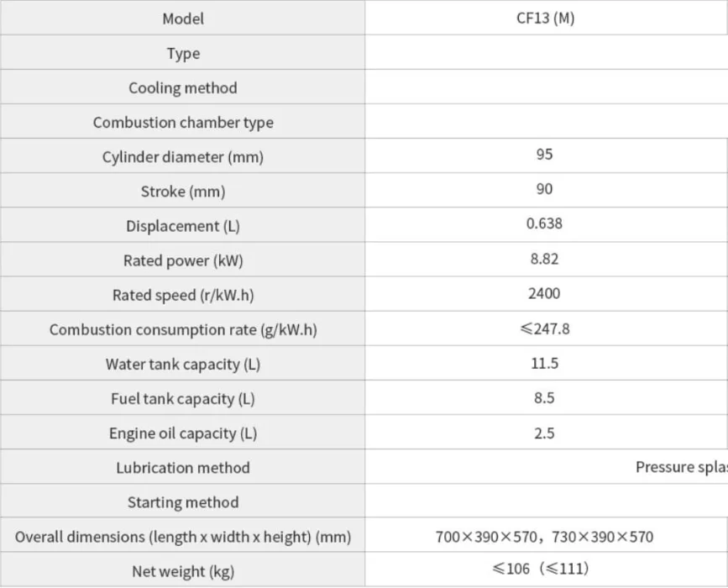This screenshot has height=588, width=728.
Task: Click the stroke value 90
Action: coord(544,189)
